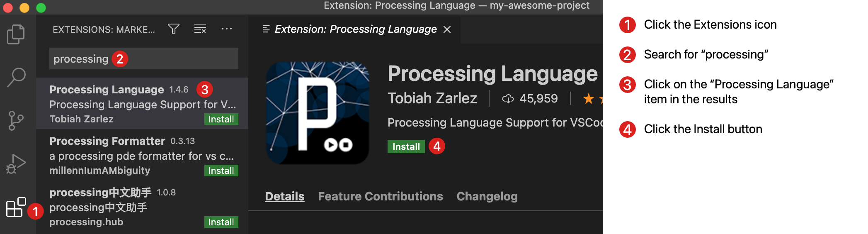Click the Processing Language extension logo
The width and height of the screenshot is (868, 234).
coord(317,113)
